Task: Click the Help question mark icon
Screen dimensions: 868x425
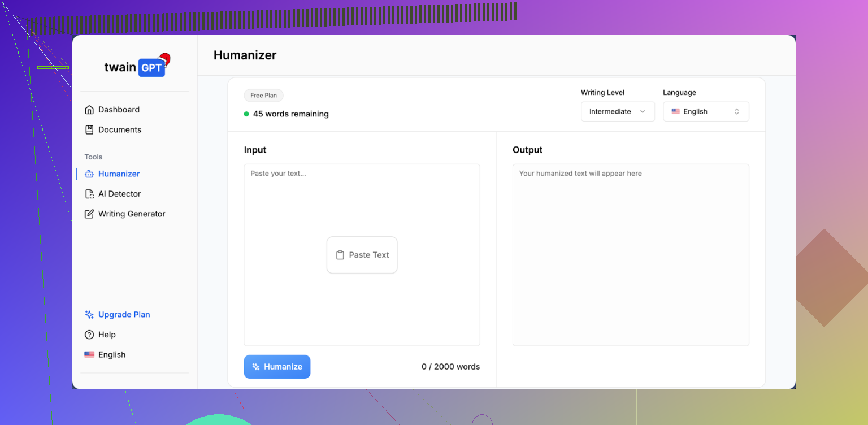Action: tap(89, 335)
